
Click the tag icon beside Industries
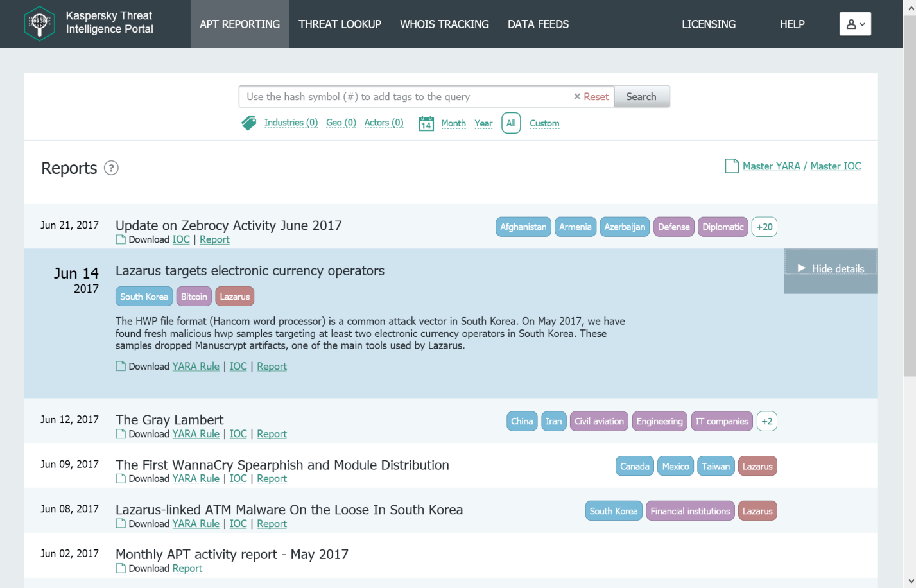pos(248,123)
